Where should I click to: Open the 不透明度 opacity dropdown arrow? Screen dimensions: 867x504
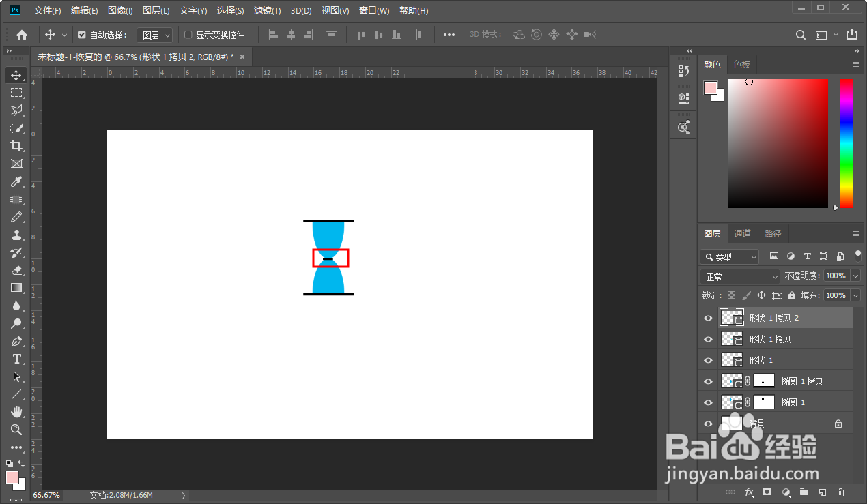856,276
